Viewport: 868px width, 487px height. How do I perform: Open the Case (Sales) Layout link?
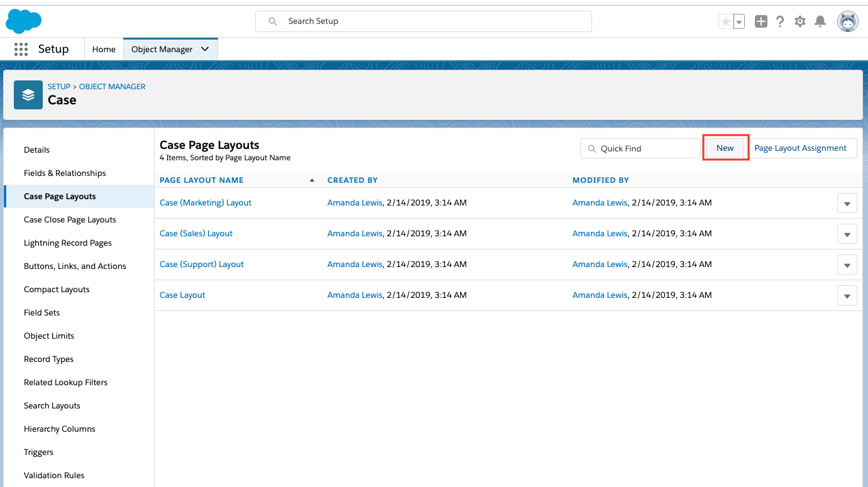pos(196,234)
